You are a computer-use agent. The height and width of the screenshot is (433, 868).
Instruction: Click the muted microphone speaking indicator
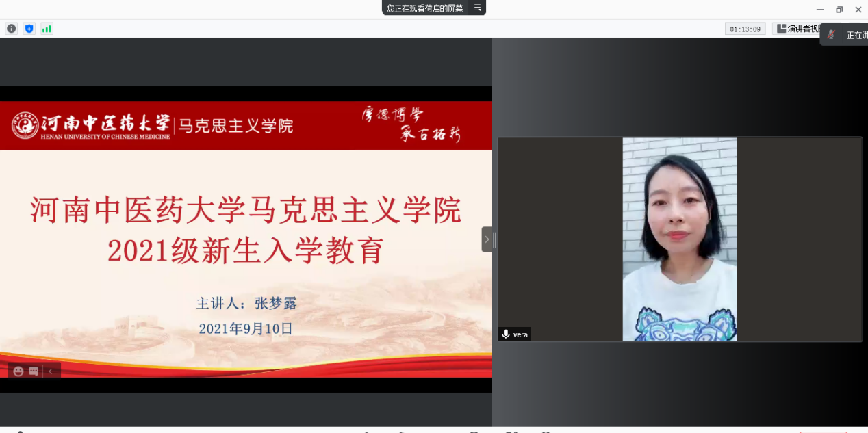point(832,35)
